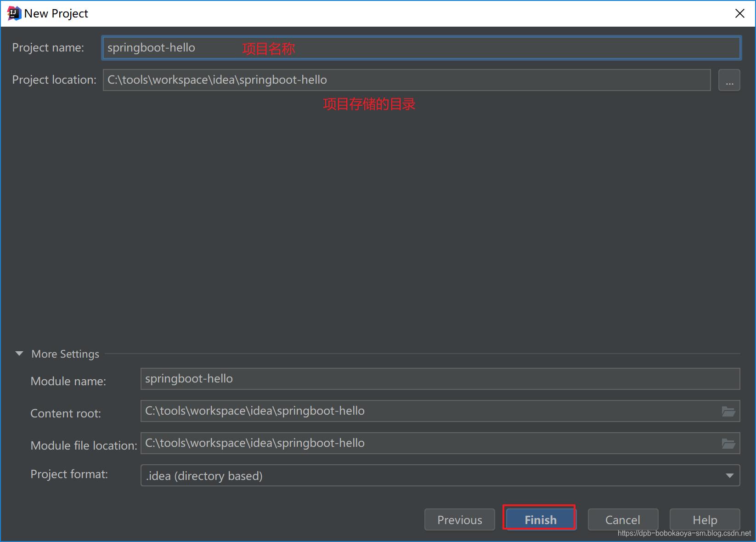756x542 pixels.
Task: Focus the Module file location path field
Action: click(x=440, y=443)
